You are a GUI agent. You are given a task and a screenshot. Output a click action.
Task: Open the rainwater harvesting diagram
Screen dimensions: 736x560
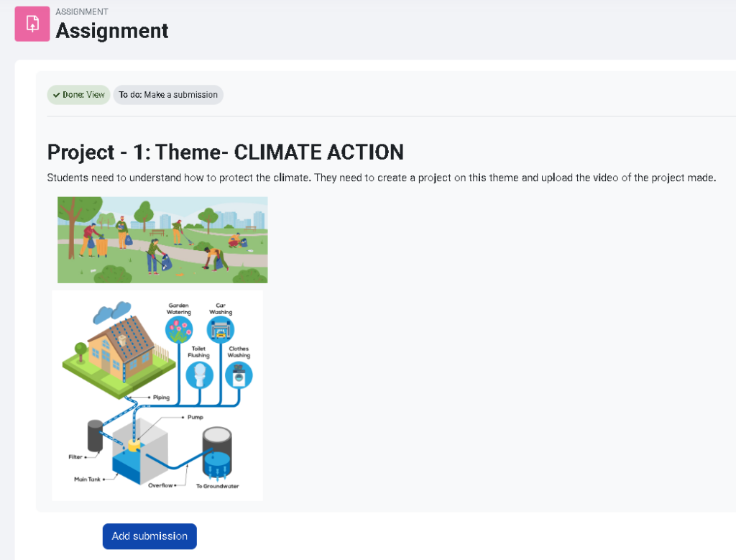[157, 394]
